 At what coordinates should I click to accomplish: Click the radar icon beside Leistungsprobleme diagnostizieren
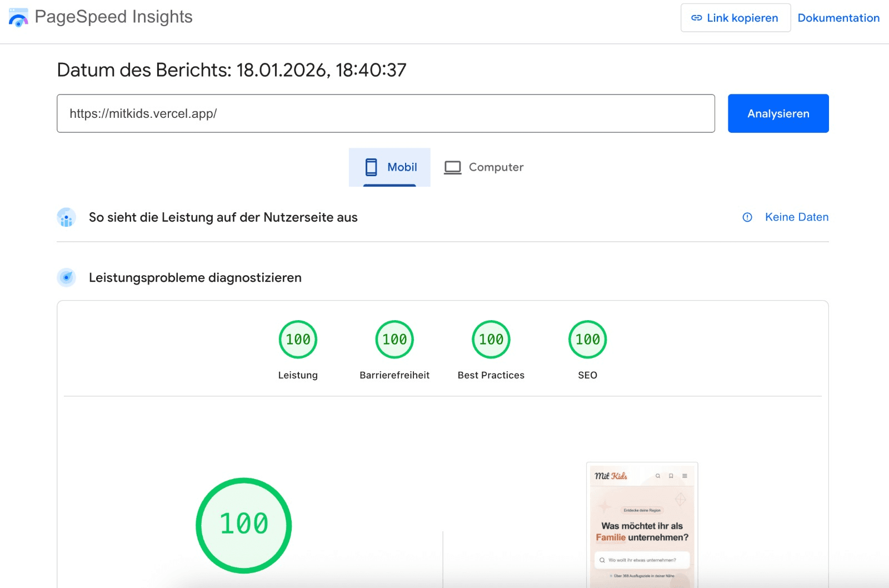66,278
